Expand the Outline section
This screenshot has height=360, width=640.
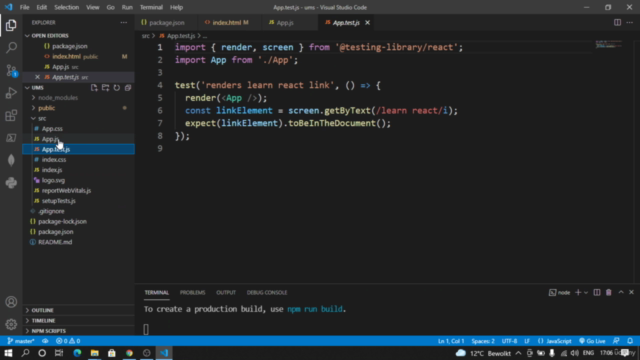[x=42, y=310]
